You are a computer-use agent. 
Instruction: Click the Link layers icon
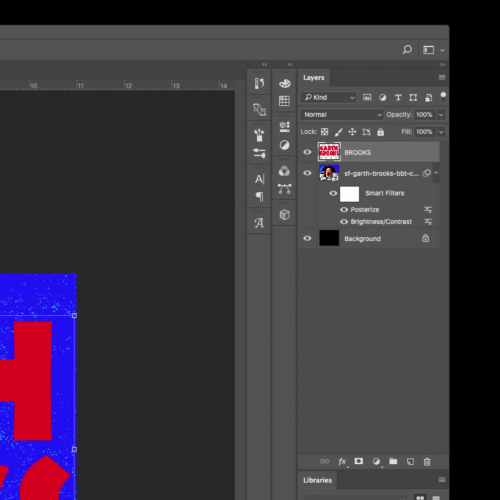324,461
